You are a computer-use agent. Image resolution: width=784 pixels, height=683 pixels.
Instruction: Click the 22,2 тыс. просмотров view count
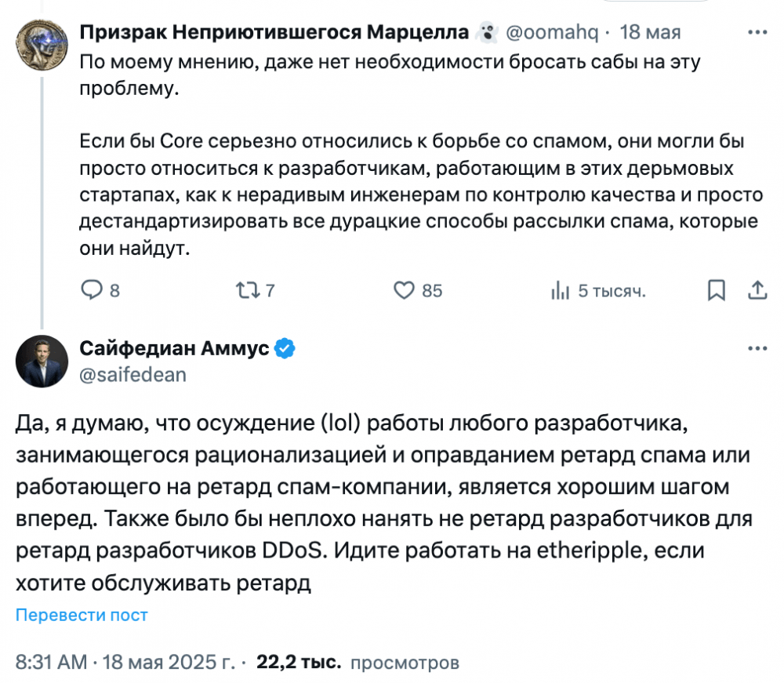tap(358, 662)
